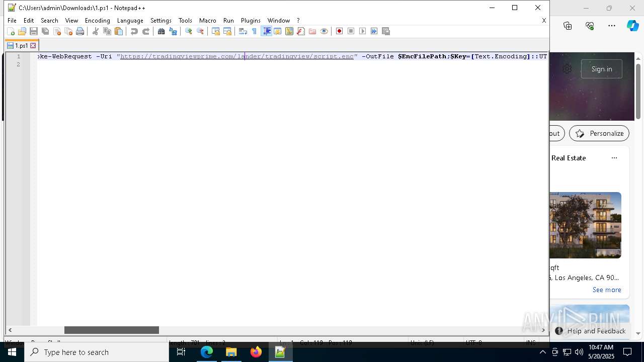Open Firefox from the taskbar

point(256,352)
